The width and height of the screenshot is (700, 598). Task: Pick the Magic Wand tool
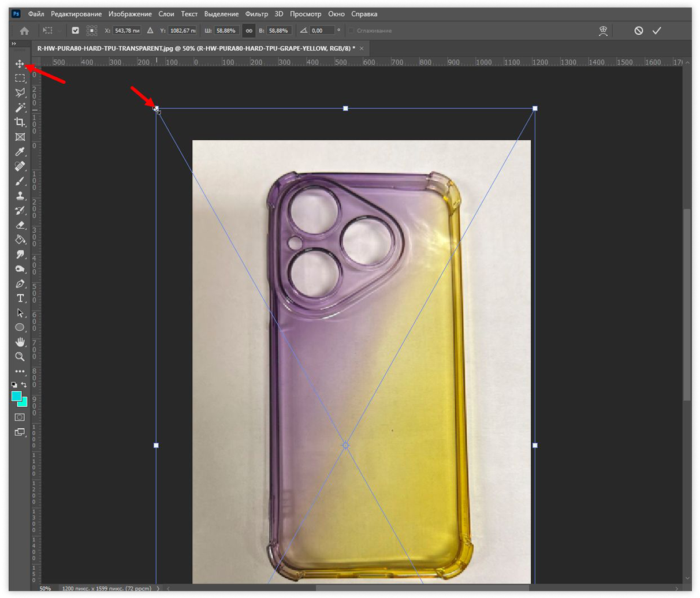[20, 108]
